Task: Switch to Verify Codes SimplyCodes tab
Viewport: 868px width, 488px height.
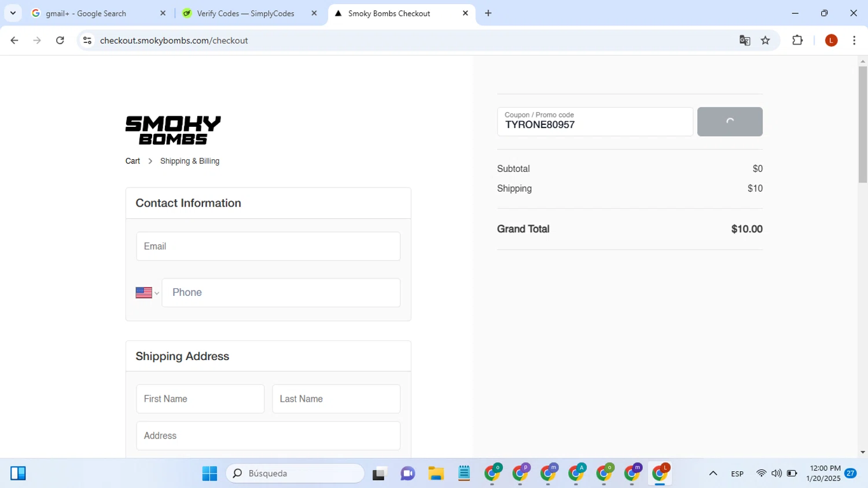Action: pos(250,13)
